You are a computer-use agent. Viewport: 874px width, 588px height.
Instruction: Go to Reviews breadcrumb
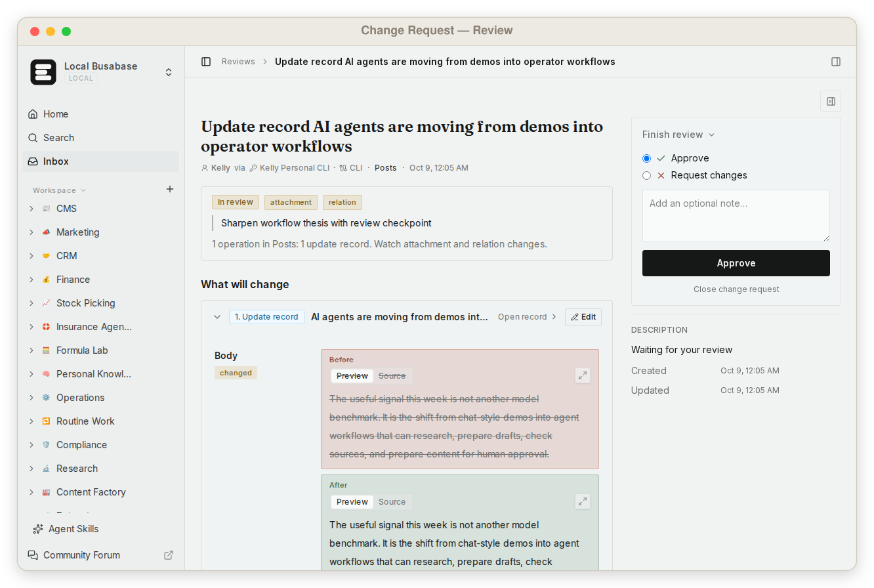(x=238, y=62)
